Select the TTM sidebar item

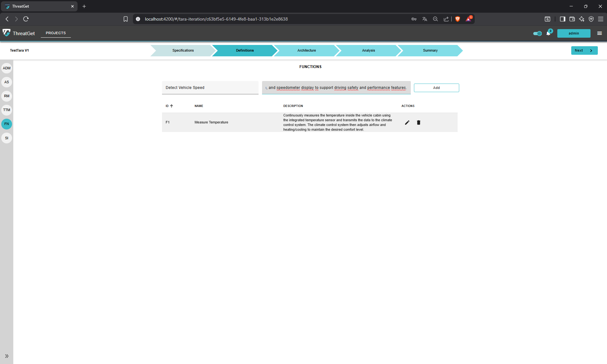7,110
